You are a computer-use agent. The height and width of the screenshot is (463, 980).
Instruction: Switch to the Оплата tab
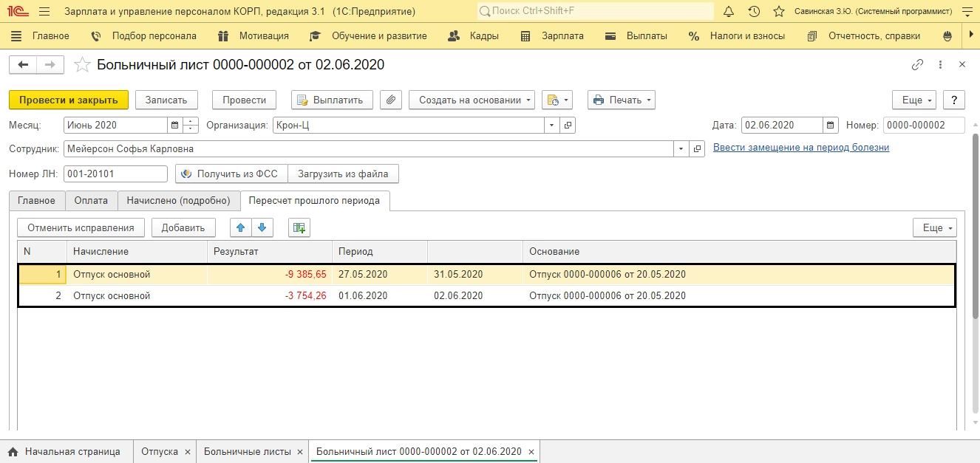pyautogui.click(x=91, y=200)
